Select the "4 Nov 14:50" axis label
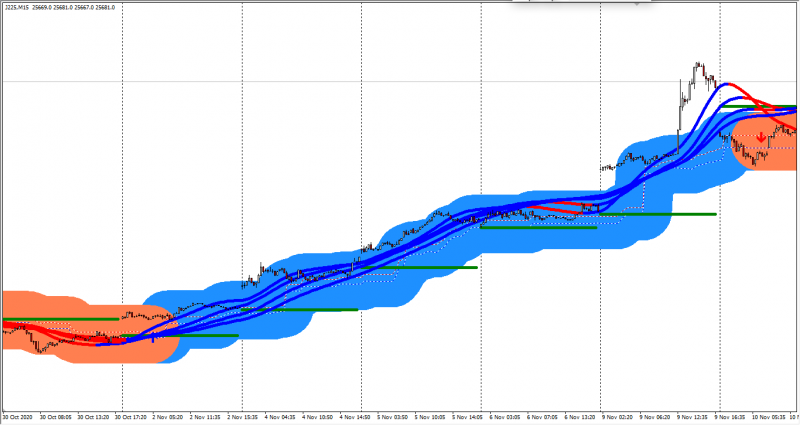 [x=355, y=417]
